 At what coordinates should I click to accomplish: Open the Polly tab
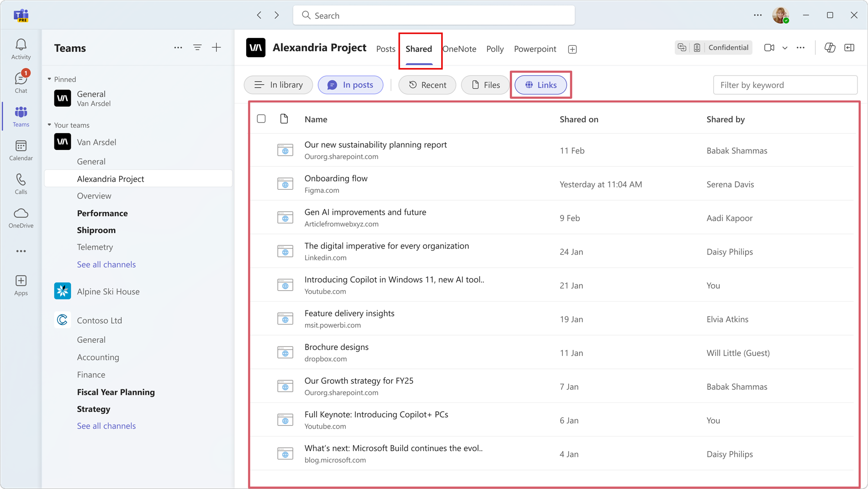pyautogui.click(x=495, y=49)
